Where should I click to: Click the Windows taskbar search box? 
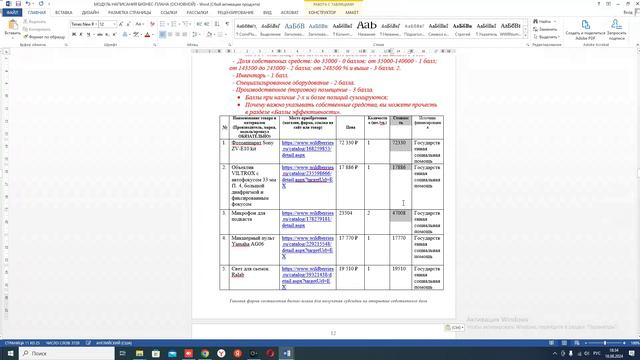click(67, 353)
